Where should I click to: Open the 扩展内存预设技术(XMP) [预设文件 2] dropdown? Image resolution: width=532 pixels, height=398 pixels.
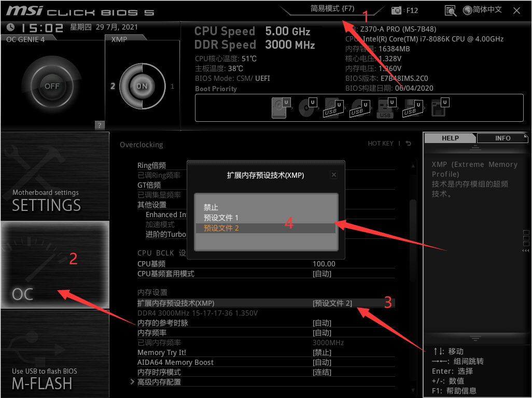click(x=332, y=303)
